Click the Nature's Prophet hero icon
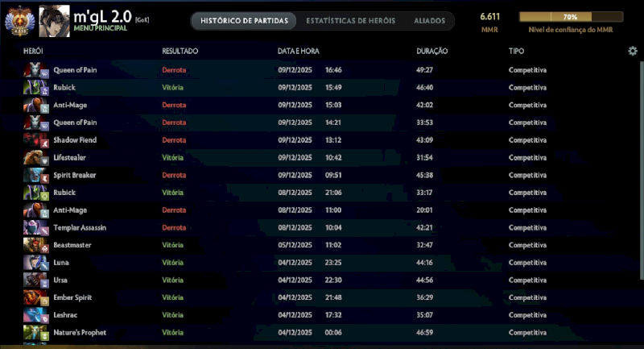 tap(36, 333)
